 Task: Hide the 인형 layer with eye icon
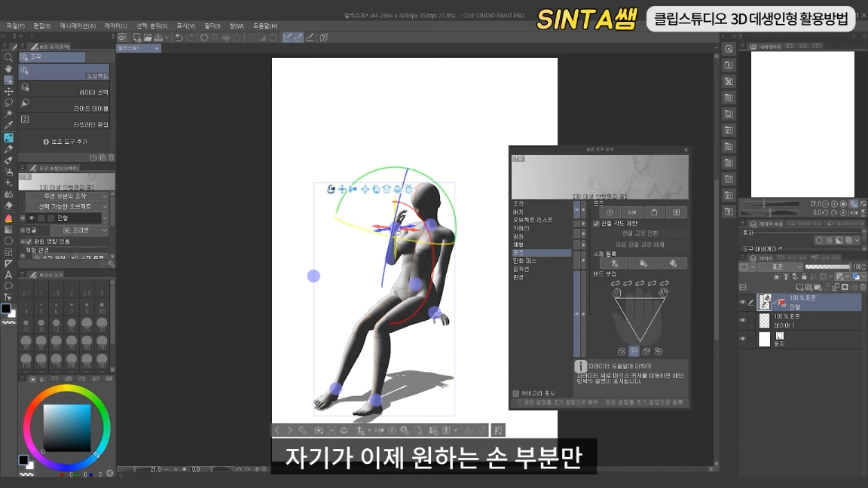tap(743, 302)
